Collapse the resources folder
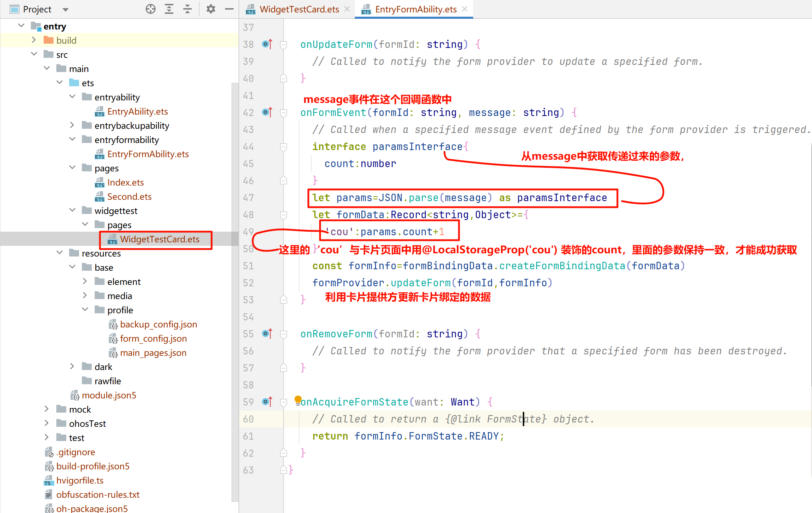The height and width of the screenshot is (513, 812). pyautogui.click(x=60, y=253)
